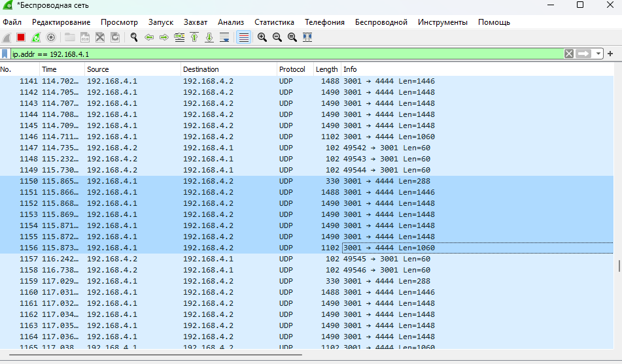Sort by the Destination column header
This screenshot has height=364, width=622.
tap(229, 69)
